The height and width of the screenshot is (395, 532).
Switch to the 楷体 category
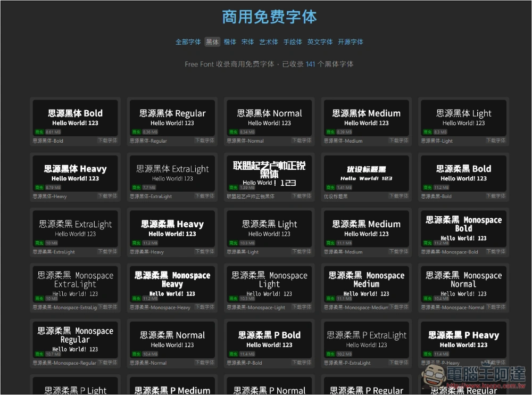tap(230, 42)
